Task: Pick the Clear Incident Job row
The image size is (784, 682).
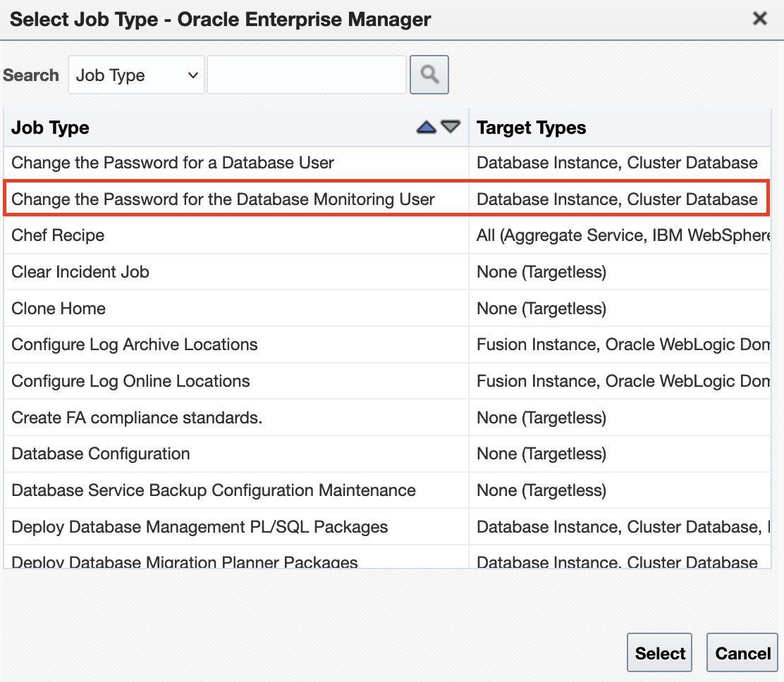Action: pos(80,272)
